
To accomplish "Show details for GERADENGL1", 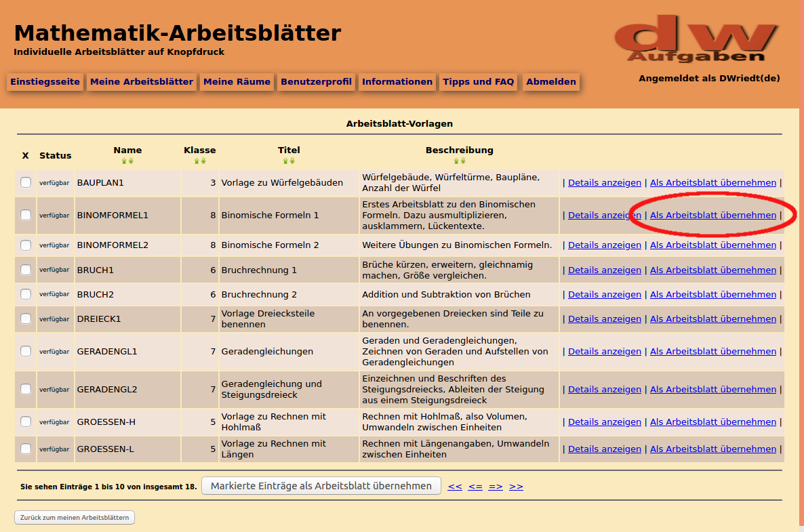I will pos(605,352).
